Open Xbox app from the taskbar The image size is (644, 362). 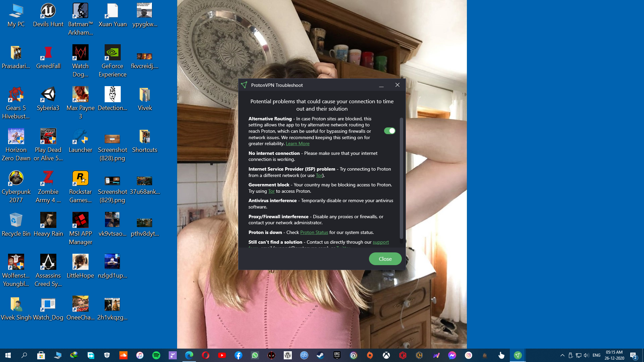tap(386, 355)
